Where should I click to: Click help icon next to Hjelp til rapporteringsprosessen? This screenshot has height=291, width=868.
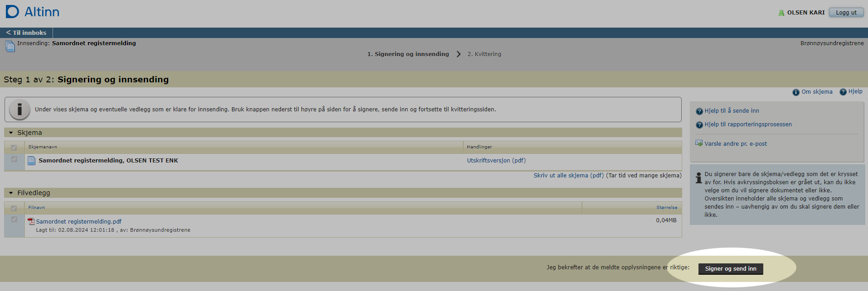coord(699,125)
